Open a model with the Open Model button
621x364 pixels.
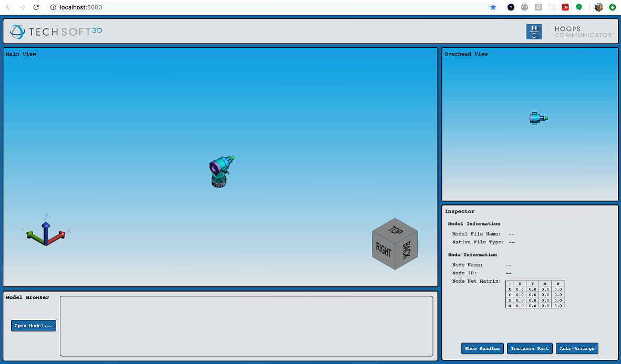[33, 326]
